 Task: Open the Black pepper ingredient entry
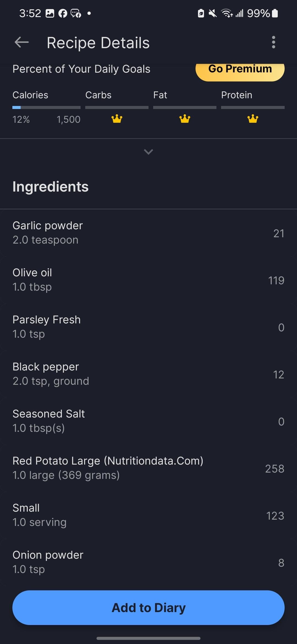[148, 374]
